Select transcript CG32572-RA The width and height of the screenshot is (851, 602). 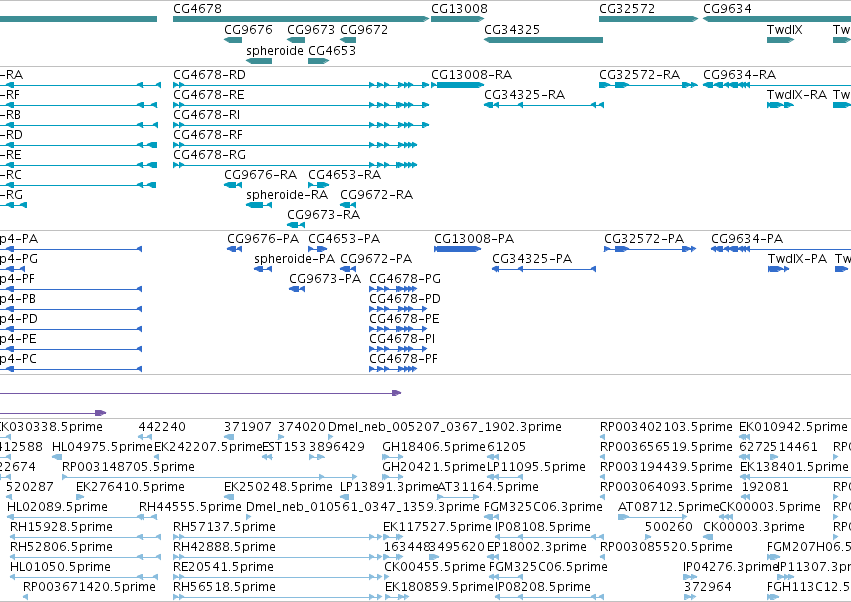click(x=639, y=74)
